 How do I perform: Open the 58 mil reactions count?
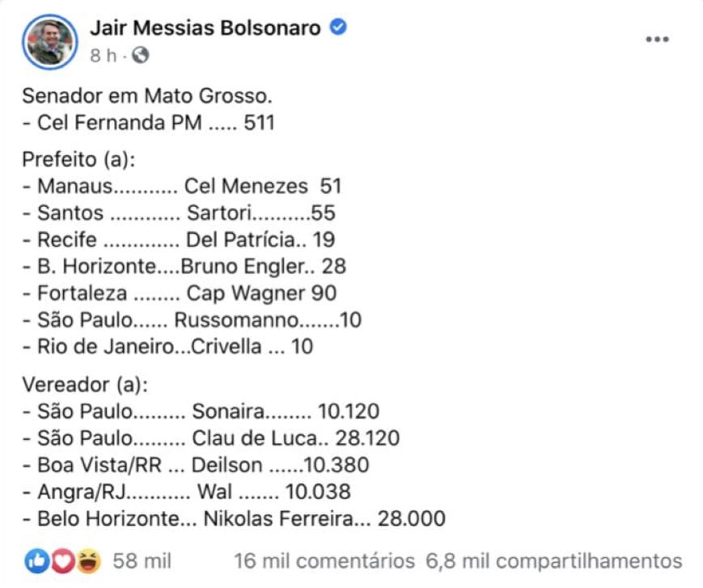coord(142,561)
